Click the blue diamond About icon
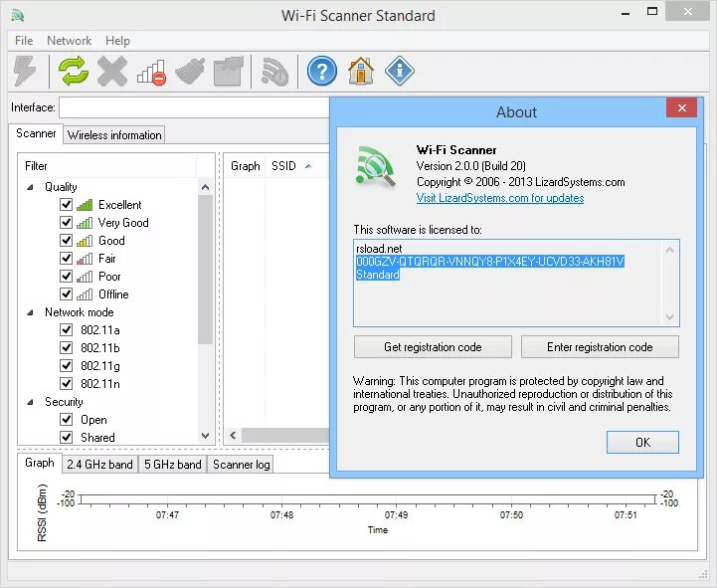The width and height of the screenshot is (717, 588). [400, 71]
